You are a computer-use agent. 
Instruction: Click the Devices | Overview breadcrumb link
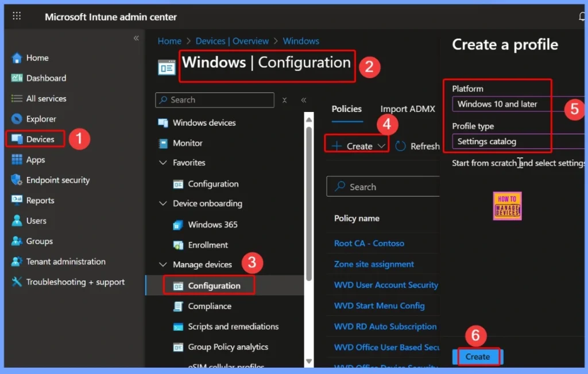tap(232, 41)
